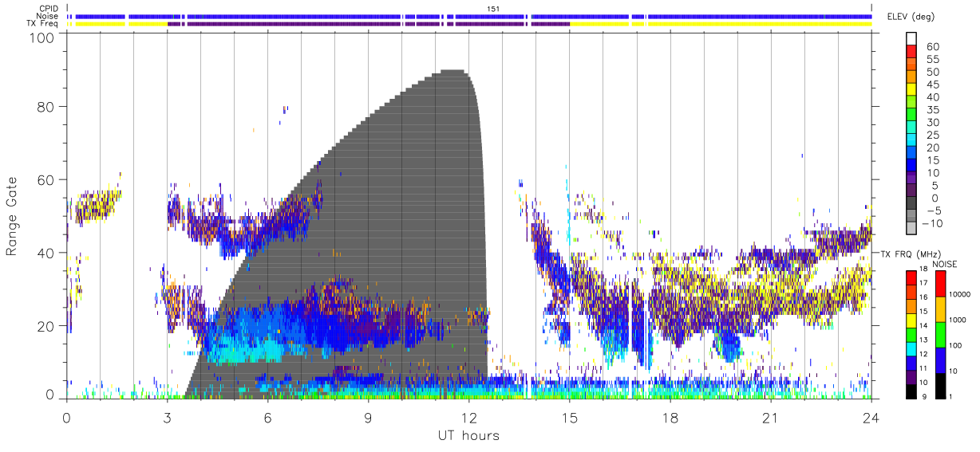980x452 pixels.
Task: Click the TX Freq row label above the plot
Action: pyautogui.click(x=42, y=24)
